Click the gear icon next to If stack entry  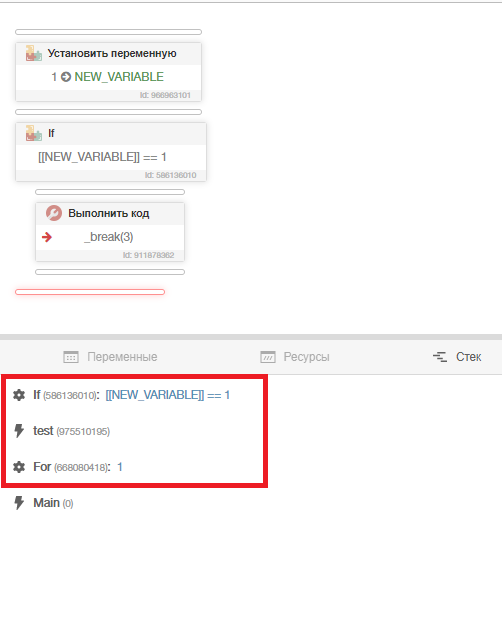point(19,395)
